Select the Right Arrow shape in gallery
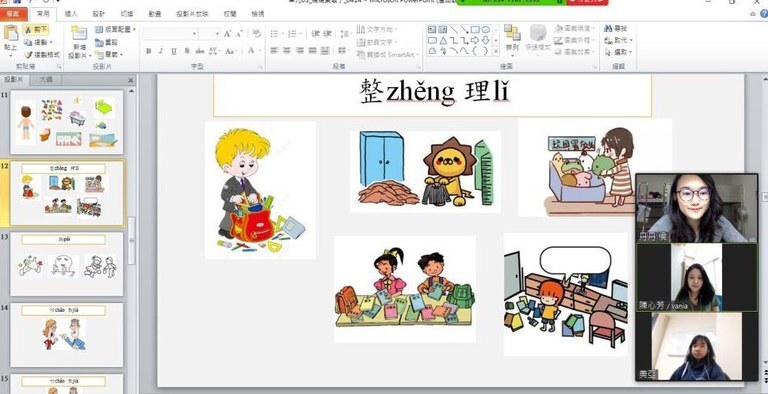The image size is (768, 394). 475,40
